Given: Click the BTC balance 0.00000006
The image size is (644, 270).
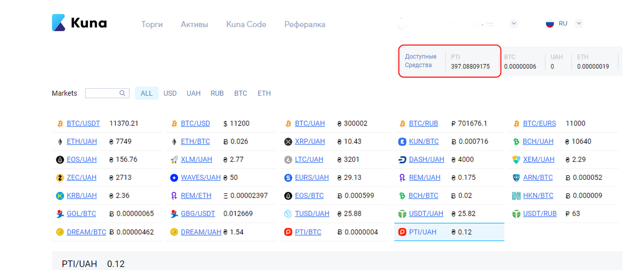Looking at the screenshot, I should pos(520,66).
